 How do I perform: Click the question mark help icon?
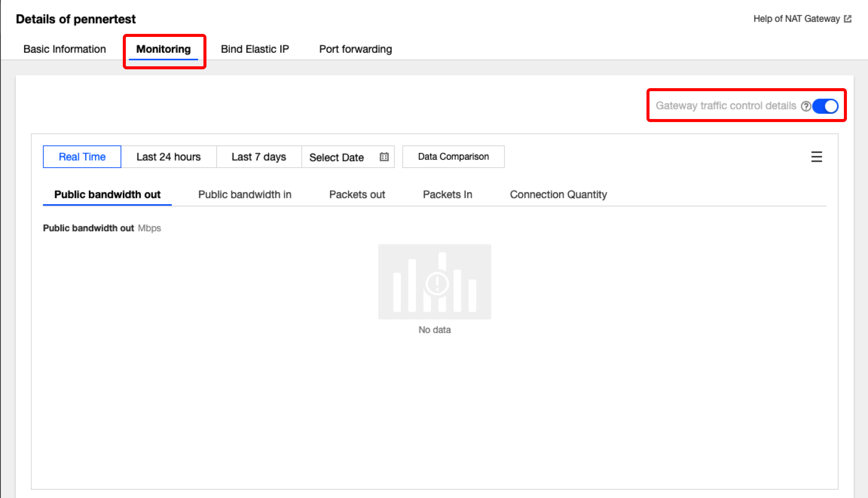point(806,106)
